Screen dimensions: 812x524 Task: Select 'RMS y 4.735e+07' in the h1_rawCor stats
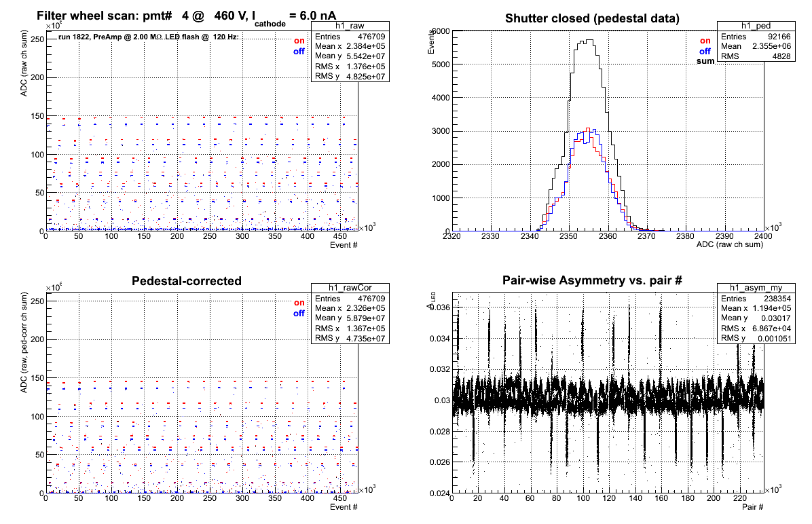click(350, 338)
